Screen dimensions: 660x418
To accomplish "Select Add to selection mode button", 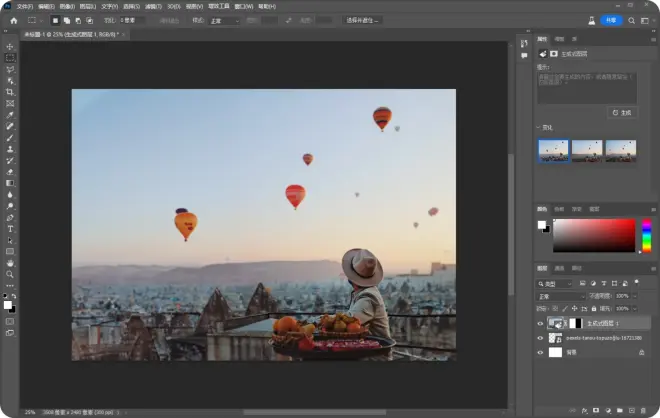I will tap(67, 21).
